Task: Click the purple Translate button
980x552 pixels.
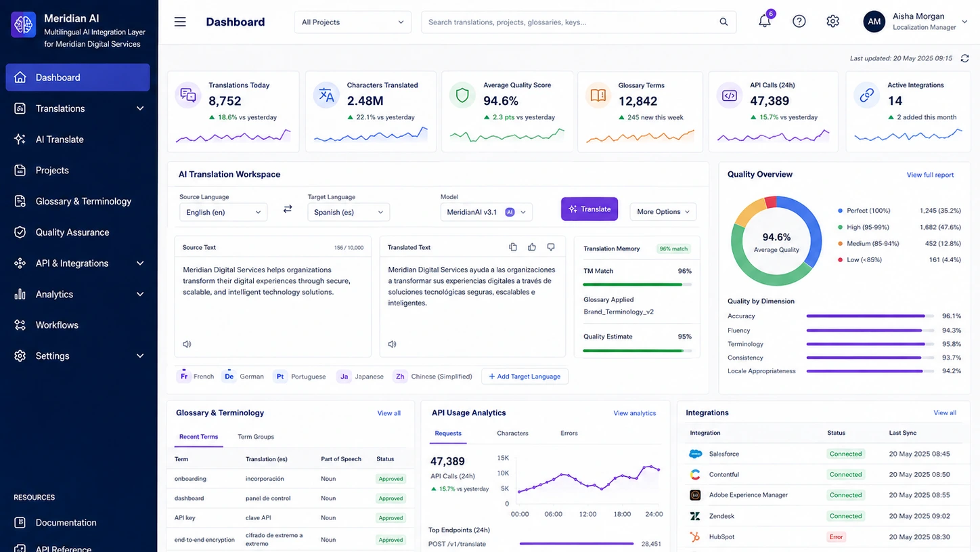Action: 589,209
